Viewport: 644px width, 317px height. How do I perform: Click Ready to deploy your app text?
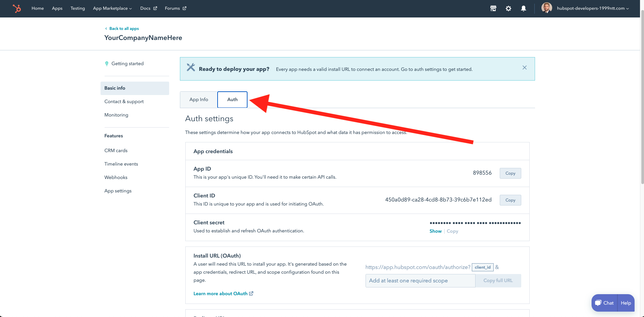pos(234,69)
